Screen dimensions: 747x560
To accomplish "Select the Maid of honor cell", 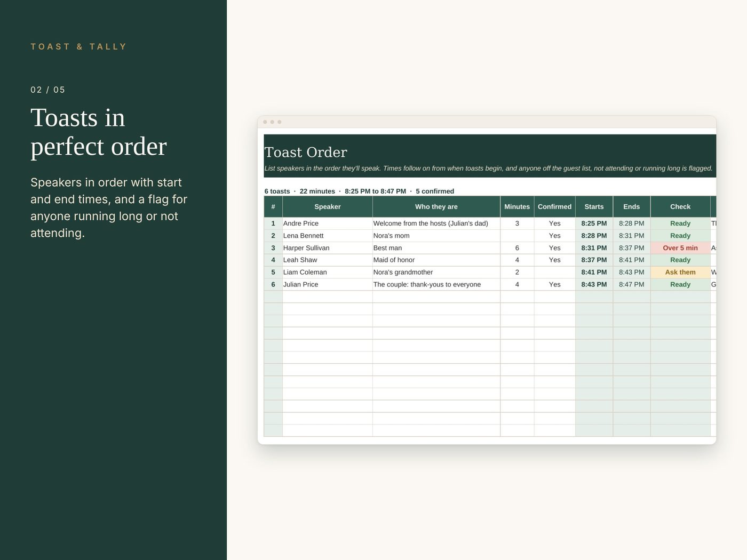I will pos(436,260).
